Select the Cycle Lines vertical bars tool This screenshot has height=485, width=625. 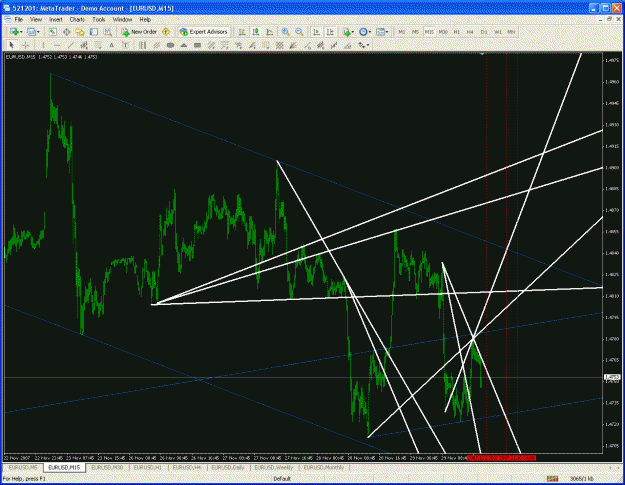click(142, 45)
